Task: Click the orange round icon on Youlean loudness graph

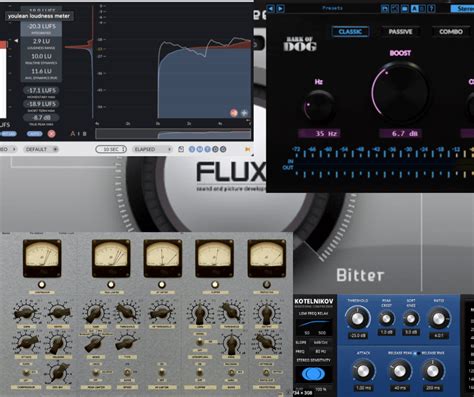Action: tap(234, 113)
